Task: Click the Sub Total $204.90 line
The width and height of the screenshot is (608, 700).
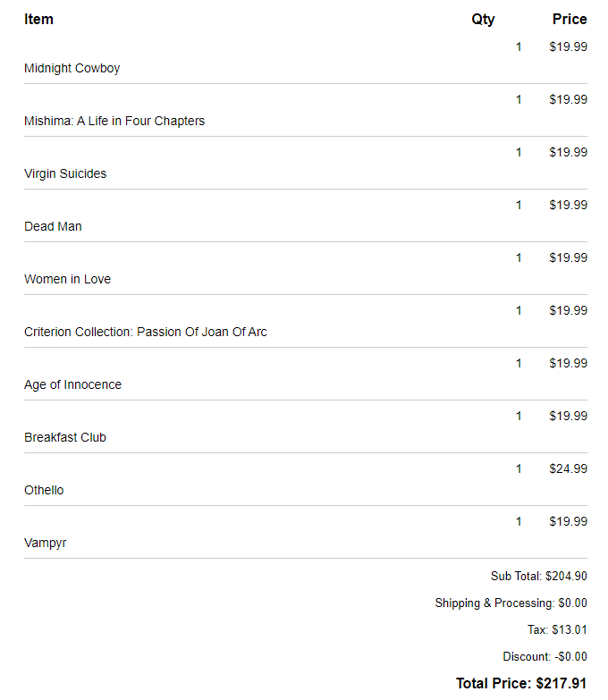Action: [x=539, y=576]
